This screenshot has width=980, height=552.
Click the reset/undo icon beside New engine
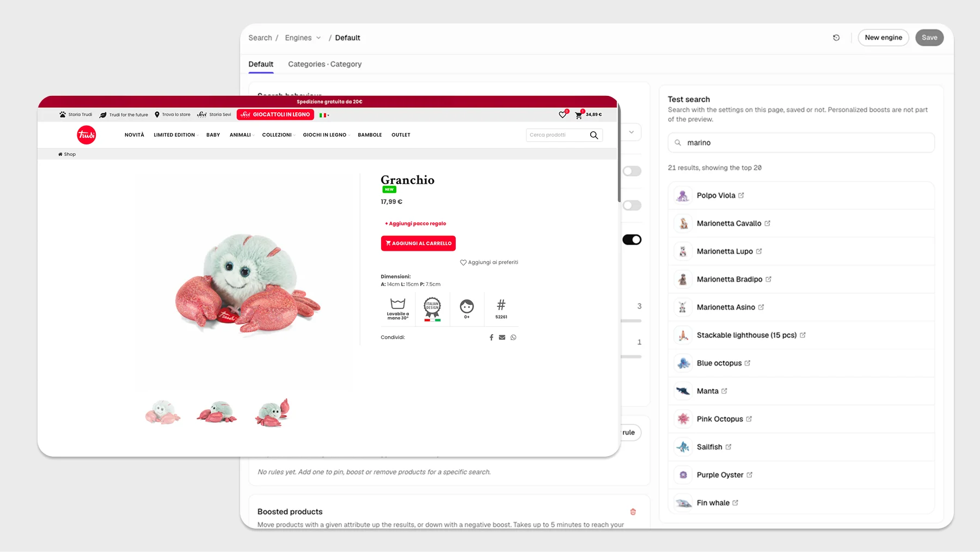pos(836,38)
